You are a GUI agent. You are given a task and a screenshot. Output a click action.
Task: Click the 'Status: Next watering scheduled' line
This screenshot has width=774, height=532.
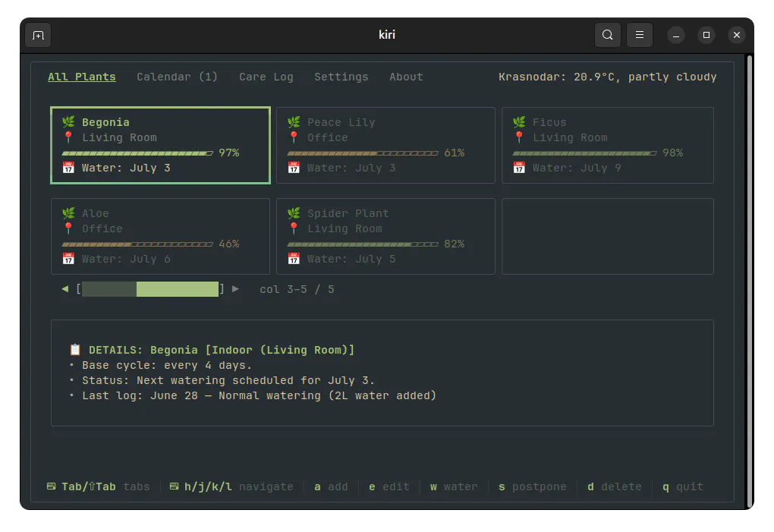point(228,380)
